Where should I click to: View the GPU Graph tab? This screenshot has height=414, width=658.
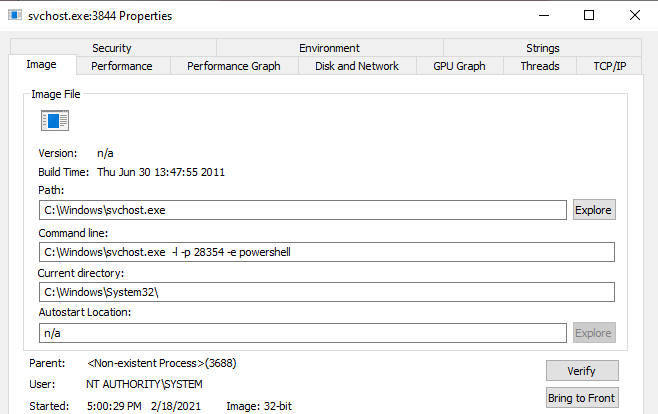459,66
